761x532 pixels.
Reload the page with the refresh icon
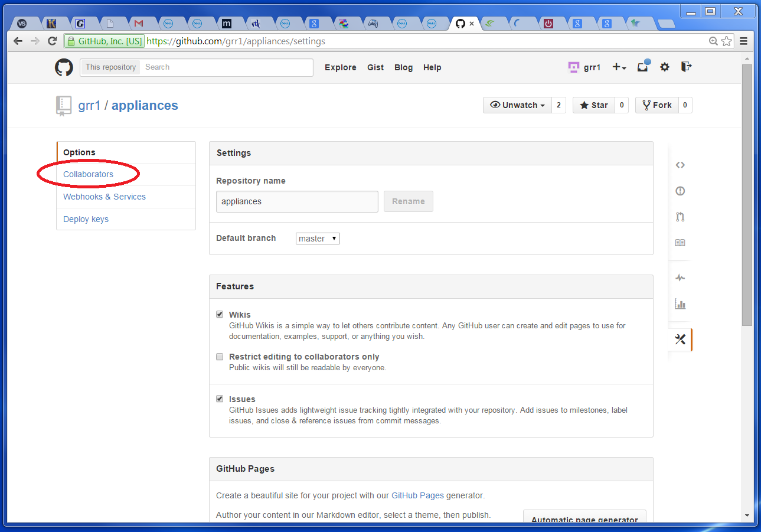click(53, 41)
